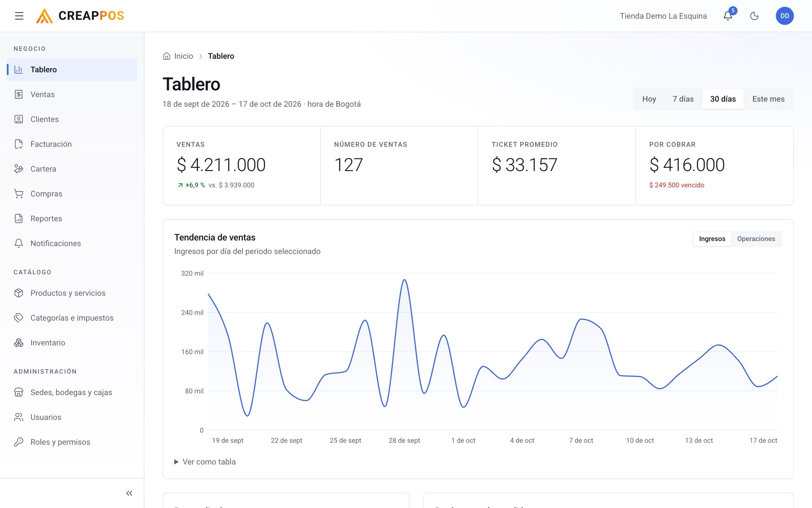The height and width of the screenshot is (508, 812).
Task: Collapse the sidebar with double chevron
Action: 129,493
